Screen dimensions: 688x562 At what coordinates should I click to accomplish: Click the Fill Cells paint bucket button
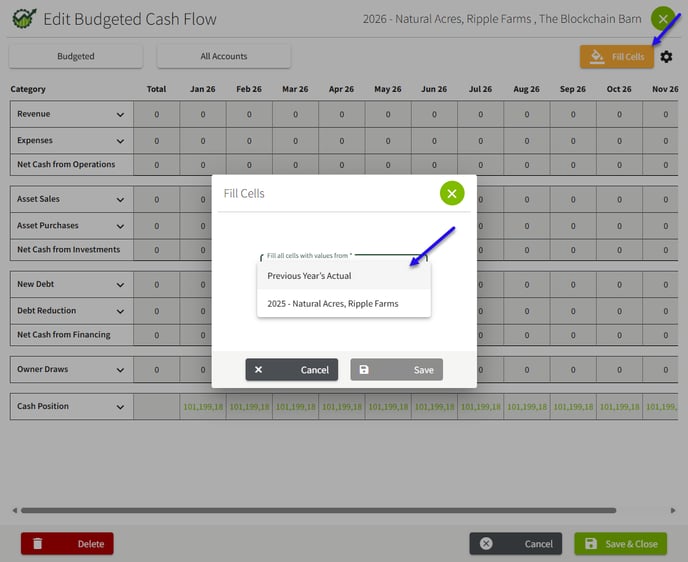(616, 57)
